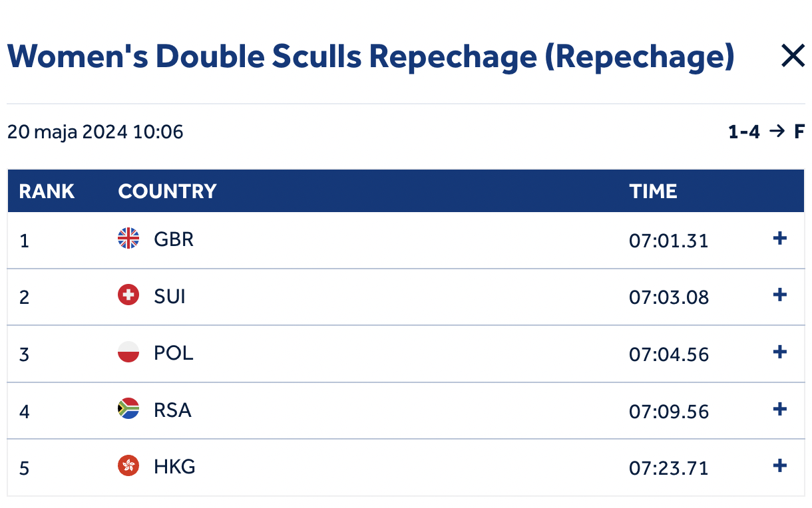Click the TIME column header
The height and width of the screenshot is (508, 812).
pyautogui.click(x=653, y=191)
